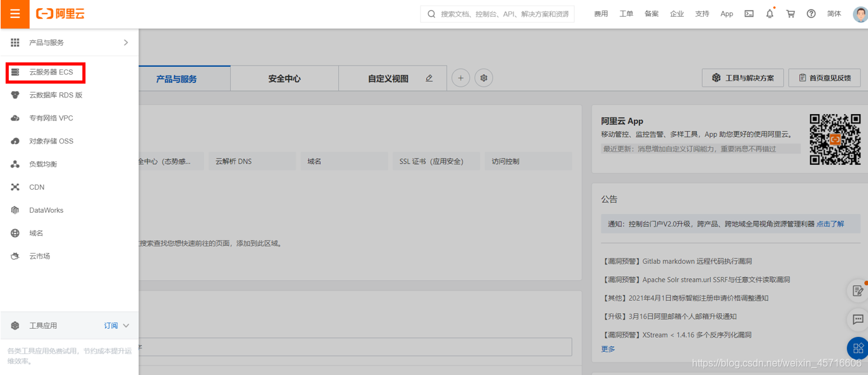Select 云数据库 RDS 版 label
Image resolution: width=868 pixels, height=375 pixels.
click(x=56, y=95)
